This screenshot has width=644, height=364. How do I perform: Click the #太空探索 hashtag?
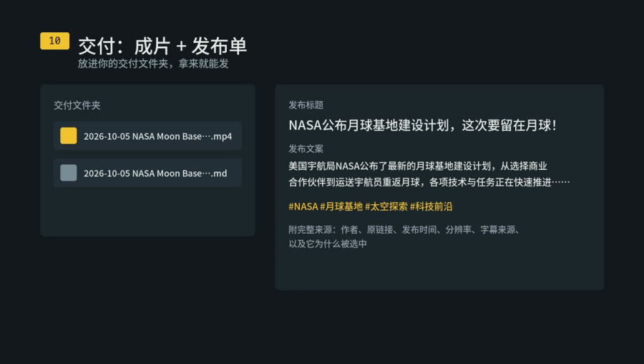point(386,206)
